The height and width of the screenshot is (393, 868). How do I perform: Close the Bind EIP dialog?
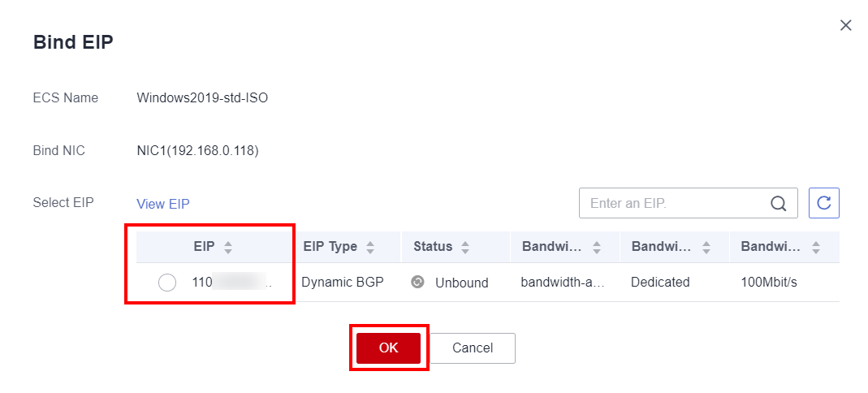pos(845,25)
